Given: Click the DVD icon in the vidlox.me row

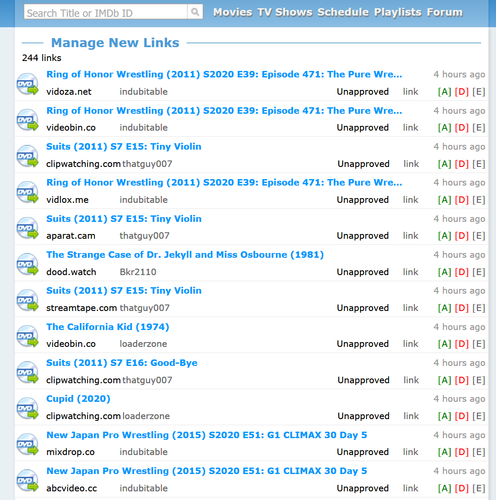Looking at the screenshot, I should tap(28, 192).
